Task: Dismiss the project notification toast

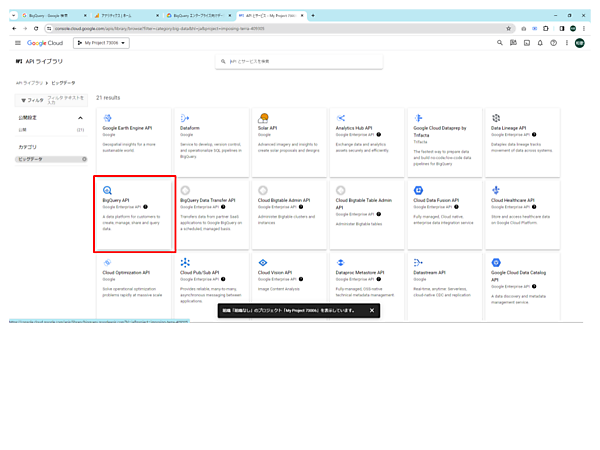Action: pos(372,310)
